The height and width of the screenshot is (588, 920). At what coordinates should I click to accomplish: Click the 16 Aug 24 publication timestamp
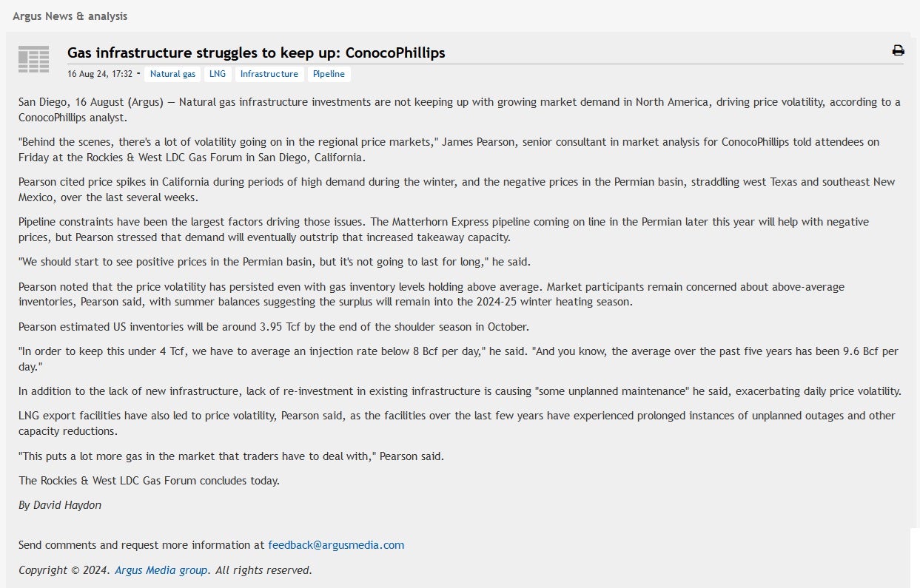tap(100, 74)
